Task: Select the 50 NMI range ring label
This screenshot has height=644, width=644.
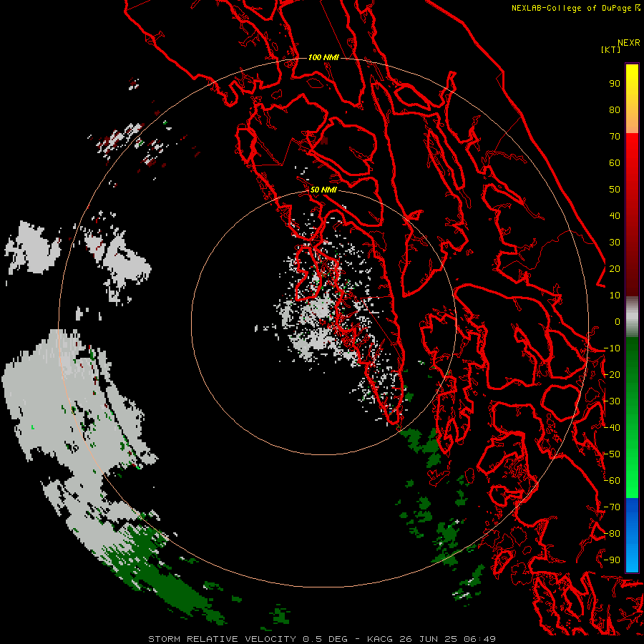Action: (323, 190)
